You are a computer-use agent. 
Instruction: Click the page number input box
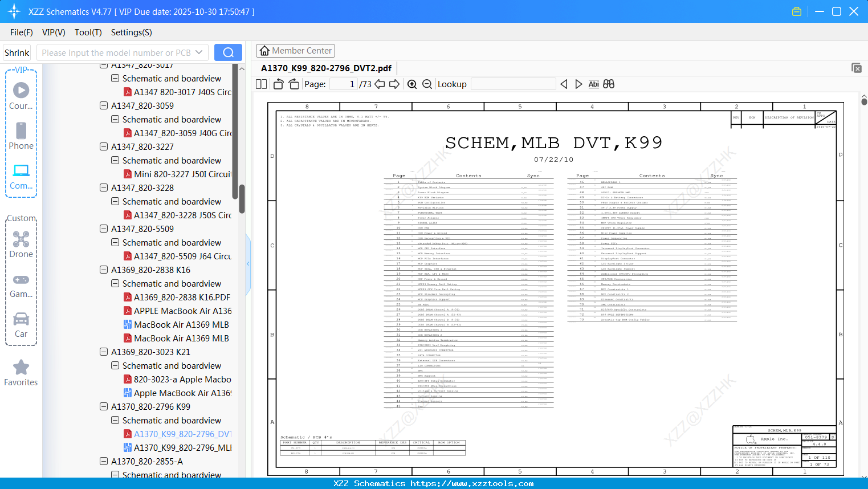click(x=344, y=84)
